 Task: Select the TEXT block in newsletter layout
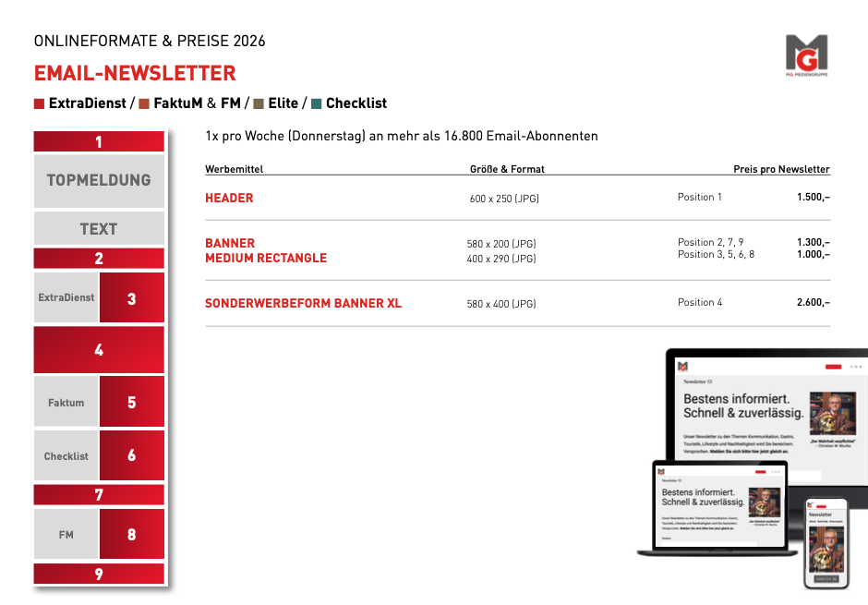coord(99,228)
